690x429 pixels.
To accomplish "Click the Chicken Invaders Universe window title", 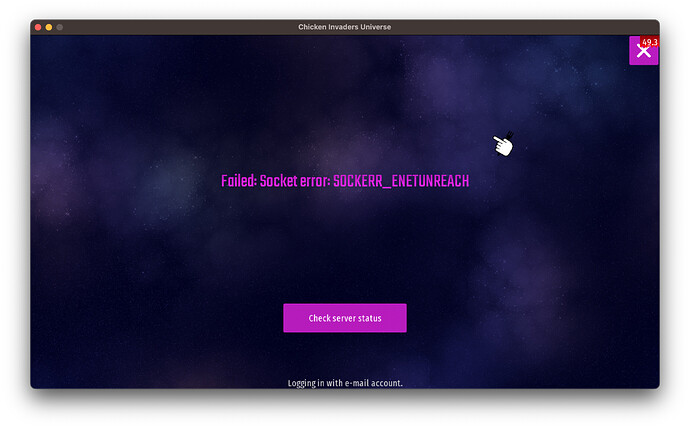I will click(345, 27).
